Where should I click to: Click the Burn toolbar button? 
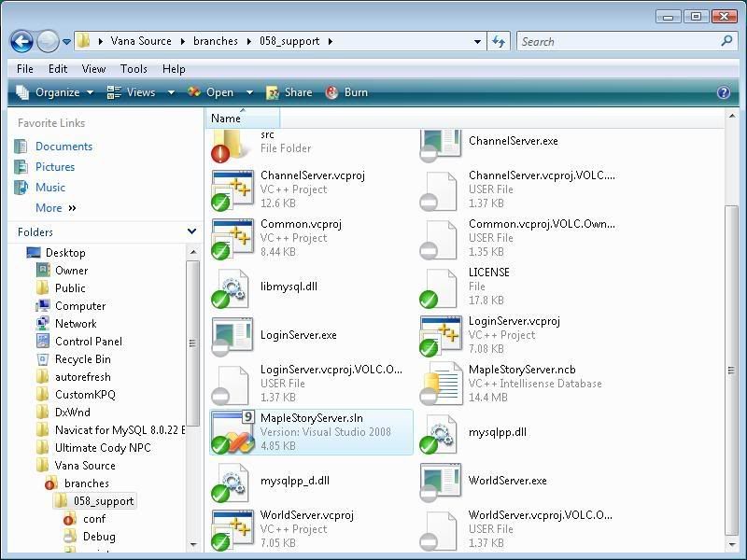[346, 92]
